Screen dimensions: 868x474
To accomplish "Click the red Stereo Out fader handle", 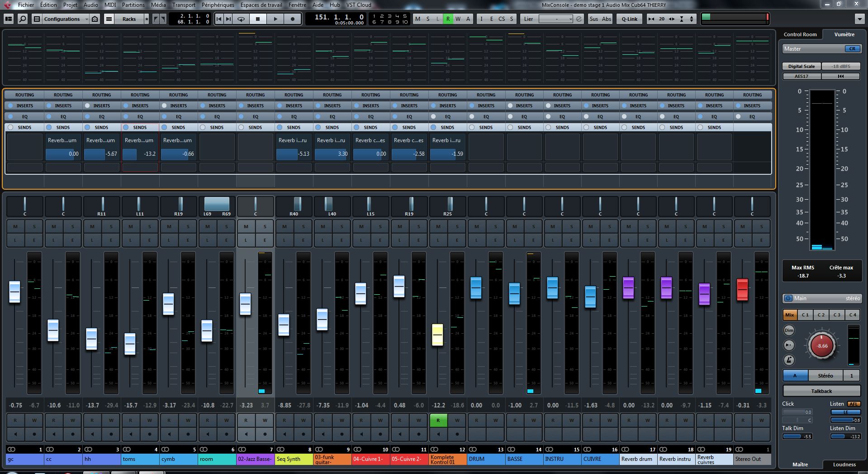I will [x=742, y=289].
